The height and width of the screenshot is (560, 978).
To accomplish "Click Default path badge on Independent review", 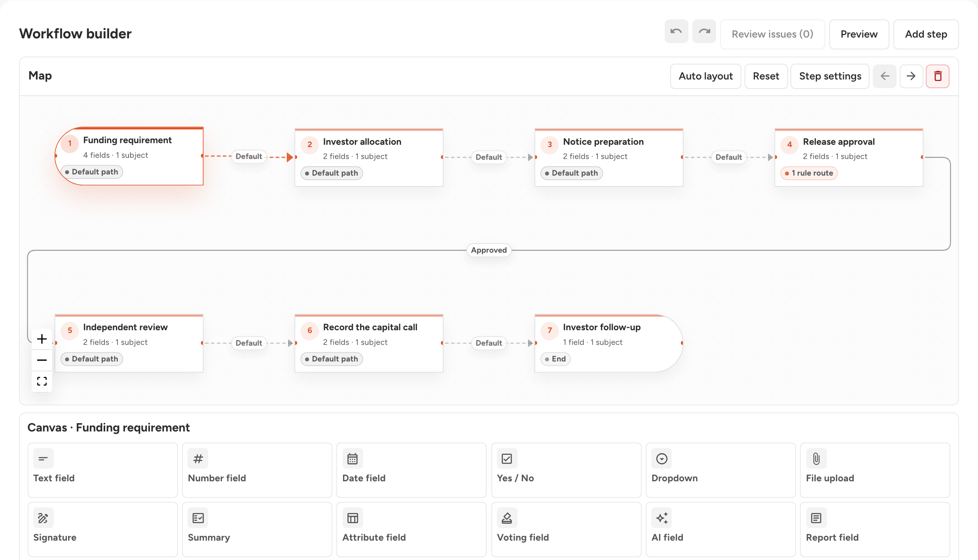I will click(92, 359).
